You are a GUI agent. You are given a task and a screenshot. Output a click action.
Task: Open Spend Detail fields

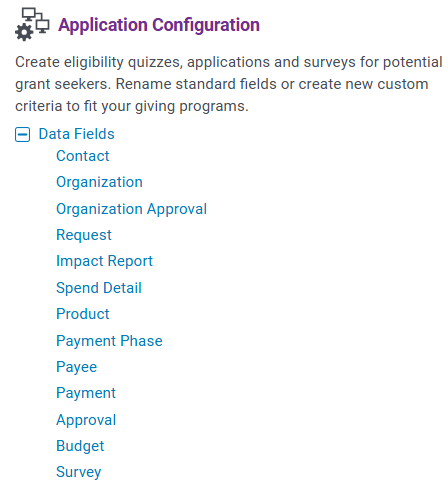(99, 288)
